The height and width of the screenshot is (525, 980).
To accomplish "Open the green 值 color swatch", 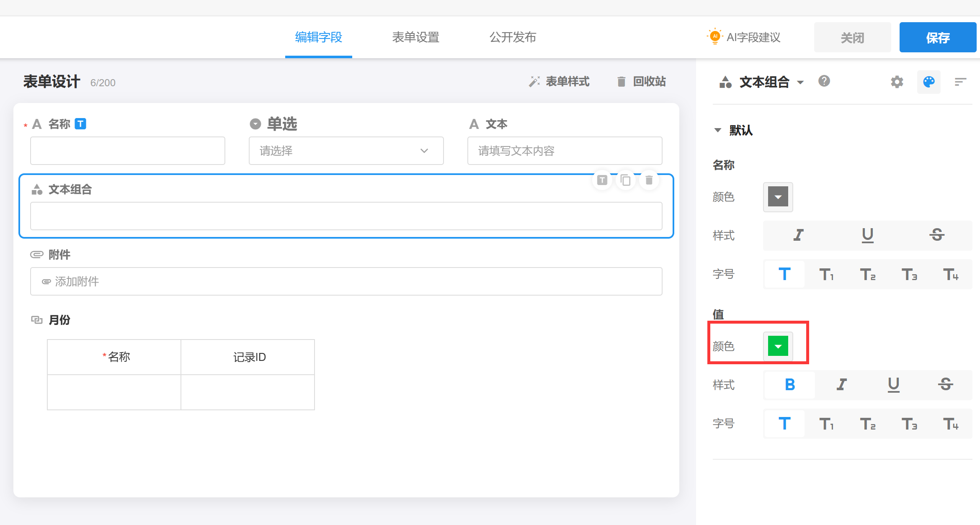I will pos(778,346).
